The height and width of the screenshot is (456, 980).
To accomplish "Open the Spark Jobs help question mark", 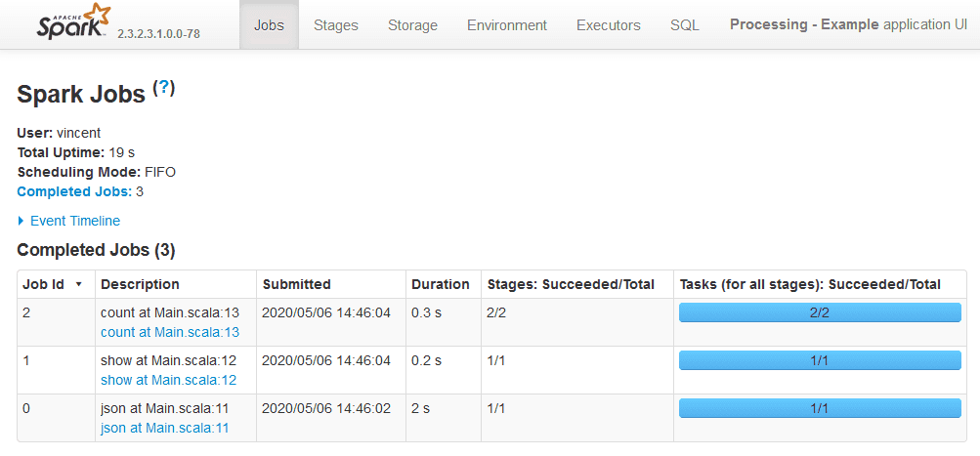I will [x=164, y=88].
